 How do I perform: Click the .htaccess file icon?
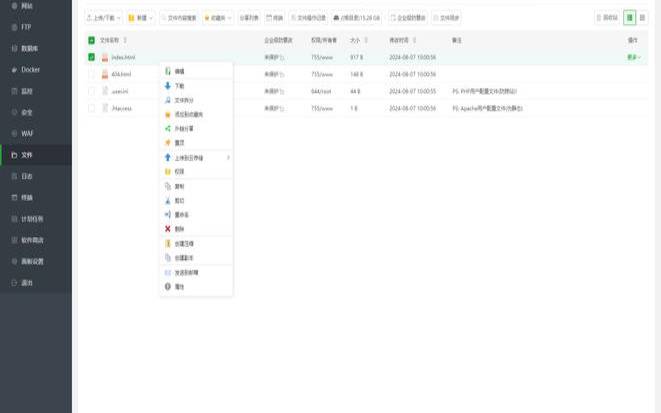click(x=105, y=108)
